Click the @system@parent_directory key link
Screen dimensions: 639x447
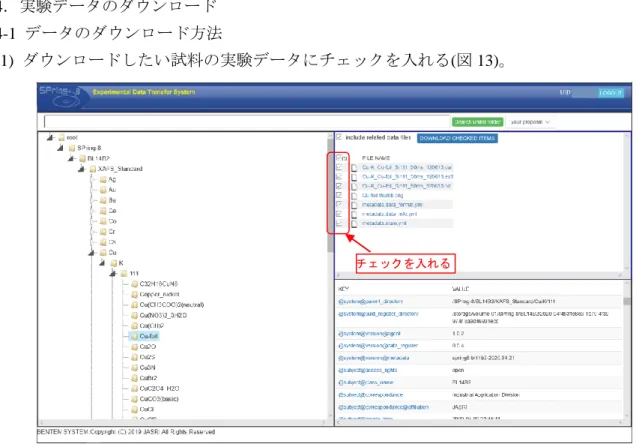370,302
